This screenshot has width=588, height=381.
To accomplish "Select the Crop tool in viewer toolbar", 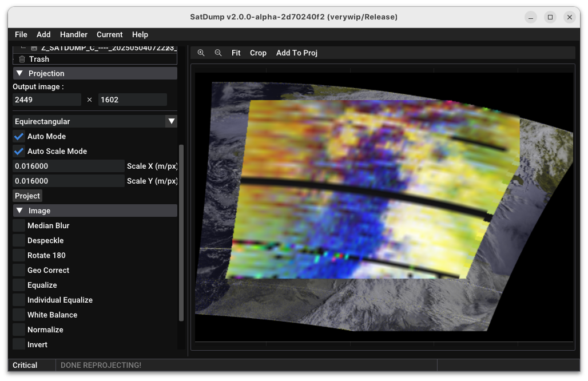I will tap(258, 53).
